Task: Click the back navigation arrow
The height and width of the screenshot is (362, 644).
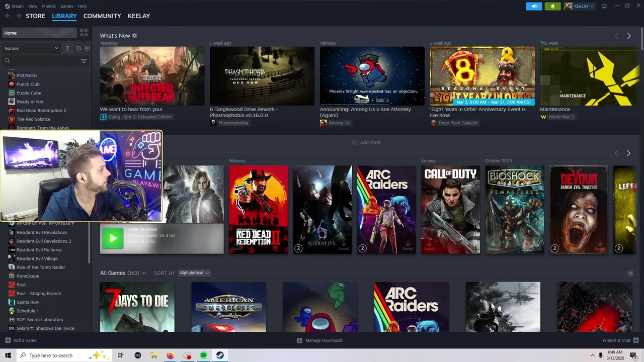Action: click(x=8, y=16)
